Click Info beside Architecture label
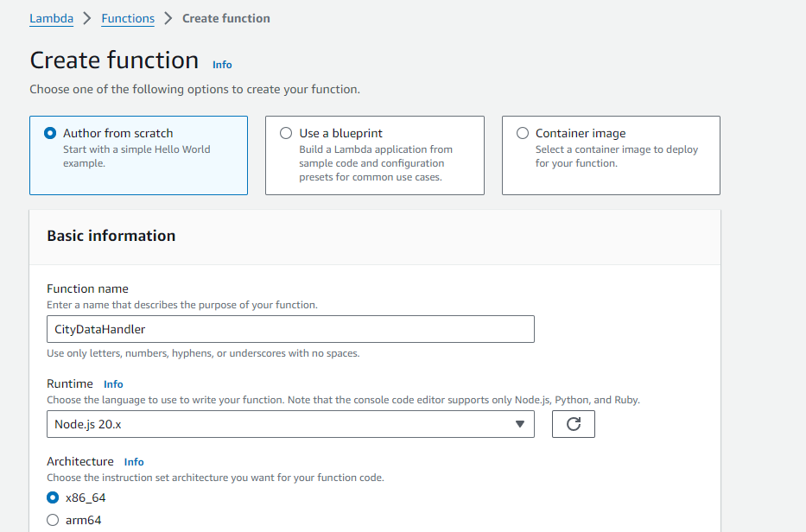The height and width of the screenshot is (532, 806). click(x=134, y=461)
